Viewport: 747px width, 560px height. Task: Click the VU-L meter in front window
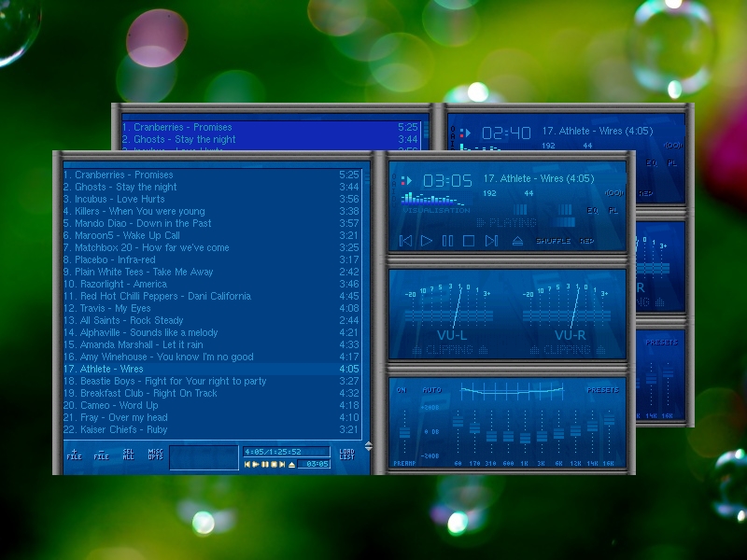pyautogui.click(x=449, y=314)
